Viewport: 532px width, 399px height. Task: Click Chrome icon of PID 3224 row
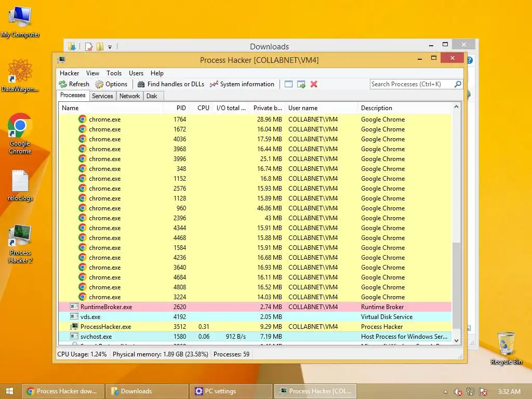click(x=83, y=297)
